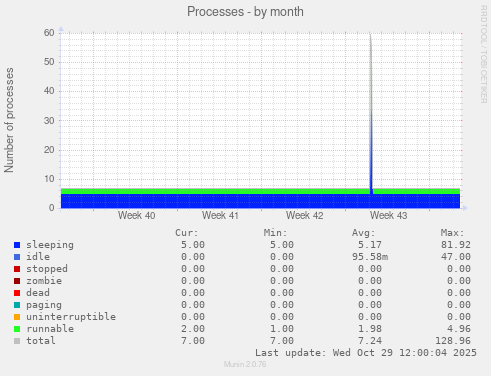
Task: Click the 'Avg:' column header
Action: click(364, 233)
